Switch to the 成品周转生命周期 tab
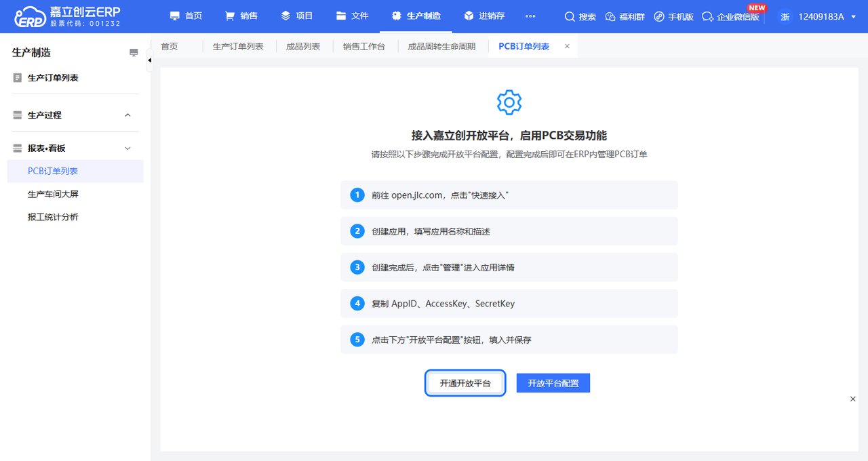The image size is (868, 461). (441, 46)
